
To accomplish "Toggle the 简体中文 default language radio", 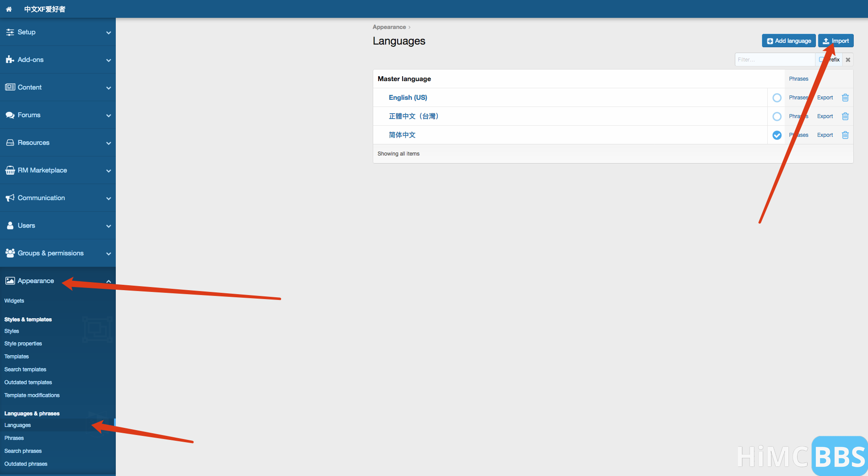I will tap(777, 135).
